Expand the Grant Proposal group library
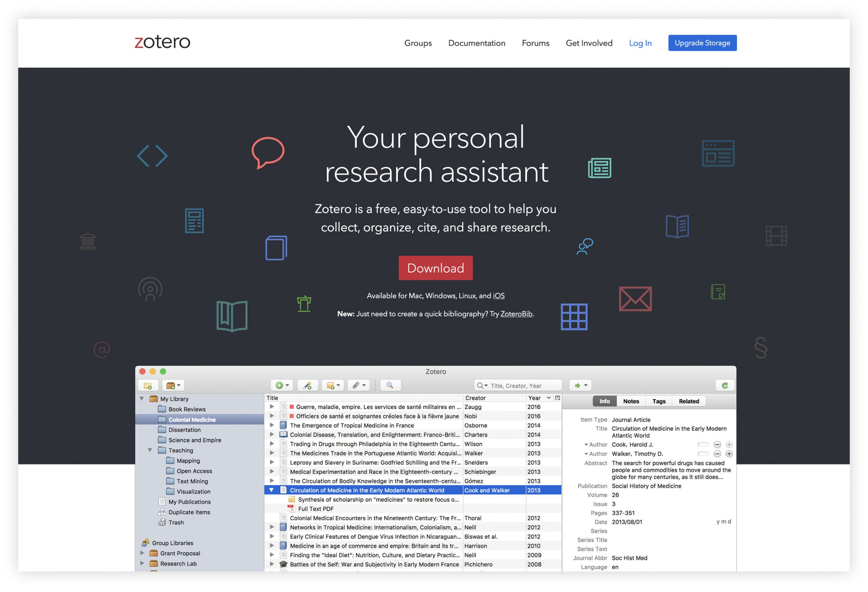The width and height of the screenshot is (868, 592). [142, 553]
